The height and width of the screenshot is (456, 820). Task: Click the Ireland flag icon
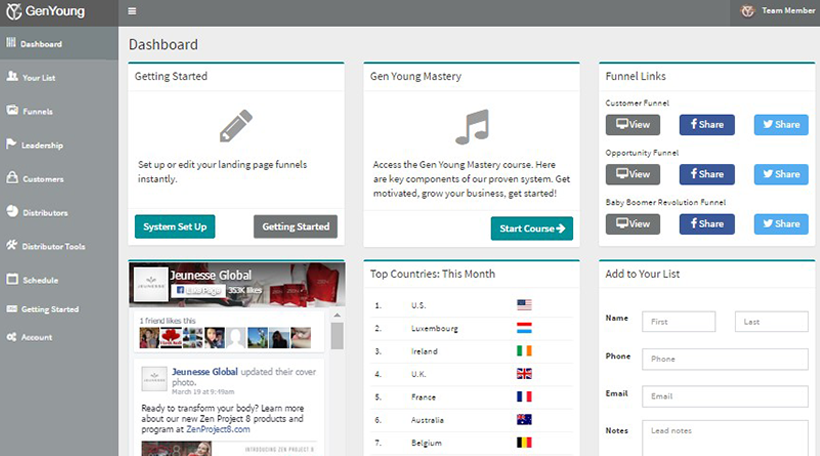point(524,350)
